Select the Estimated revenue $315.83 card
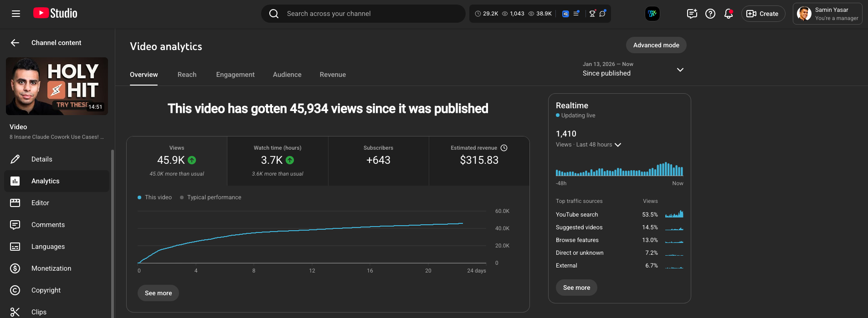This screenshot has height=318, width=868. pyautogui.click(x=479, y=161)
